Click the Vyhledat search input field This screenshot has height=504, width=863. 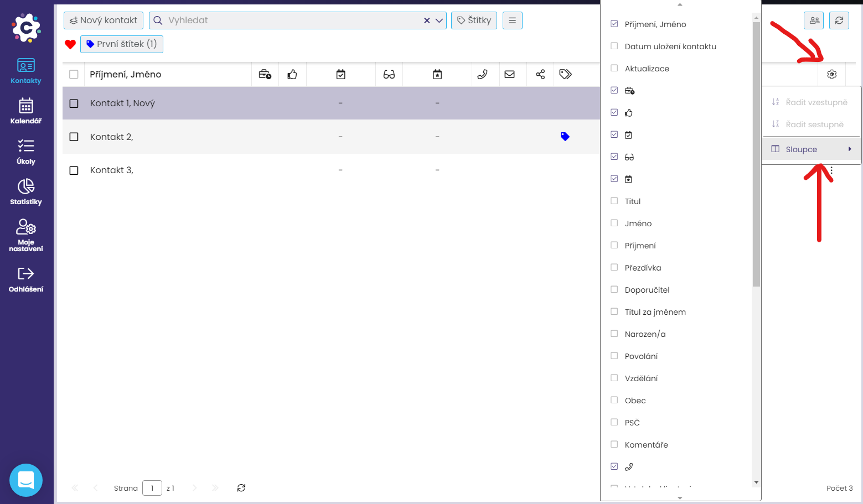pos(288,20)
